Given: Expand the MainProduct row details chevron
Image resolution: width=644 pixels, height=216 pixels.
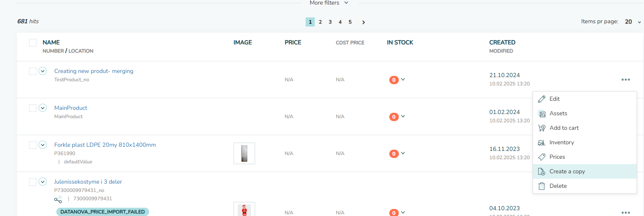Looking at the screenshot, I should (x=43, y=108).
